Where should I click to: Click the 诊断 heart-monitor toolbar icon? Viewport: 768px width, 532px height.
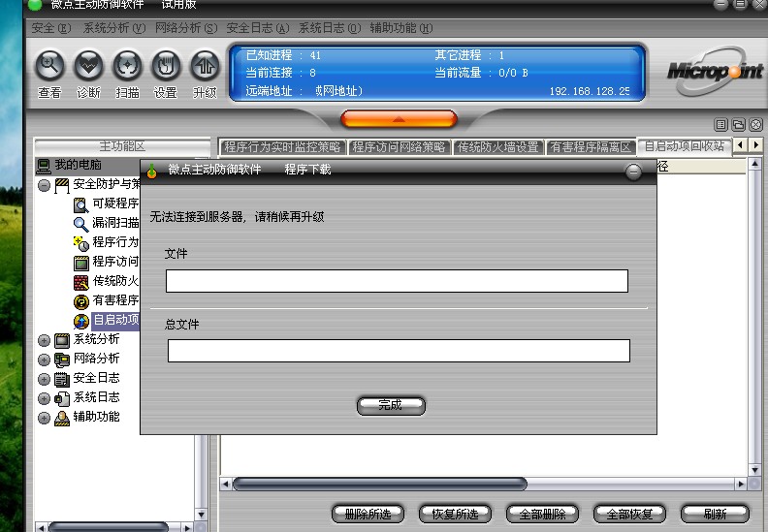pyautogui.click(x=88, y=65)
